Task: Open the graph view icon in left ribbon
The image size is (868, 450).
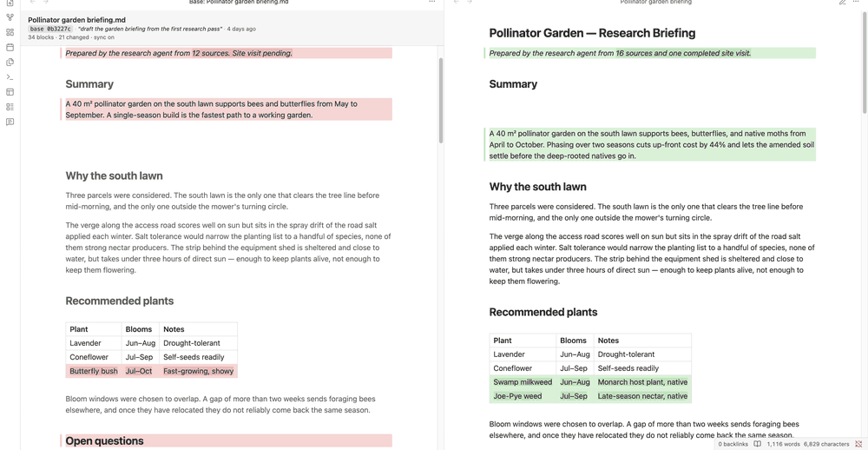Action: 10,17
